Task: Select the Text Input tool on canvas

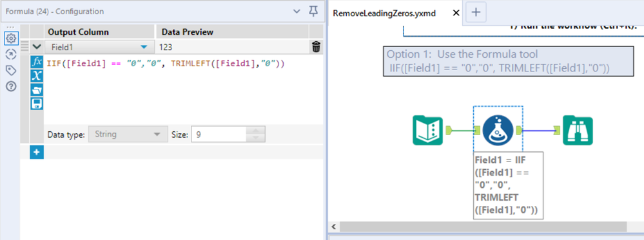Action: point(427,131)
